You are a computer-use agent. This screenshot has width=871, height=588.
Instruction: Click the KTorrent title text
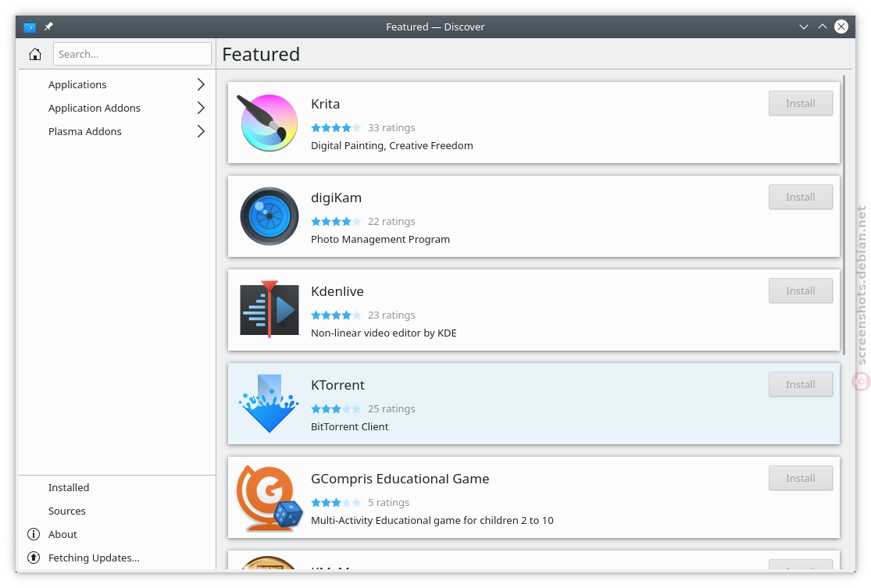tap(337, 385)
